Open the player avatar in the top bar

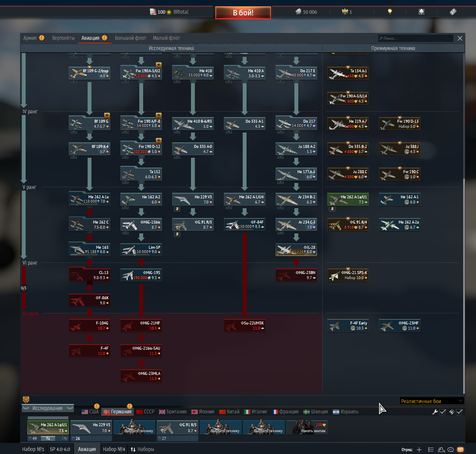tap(153, 12)
